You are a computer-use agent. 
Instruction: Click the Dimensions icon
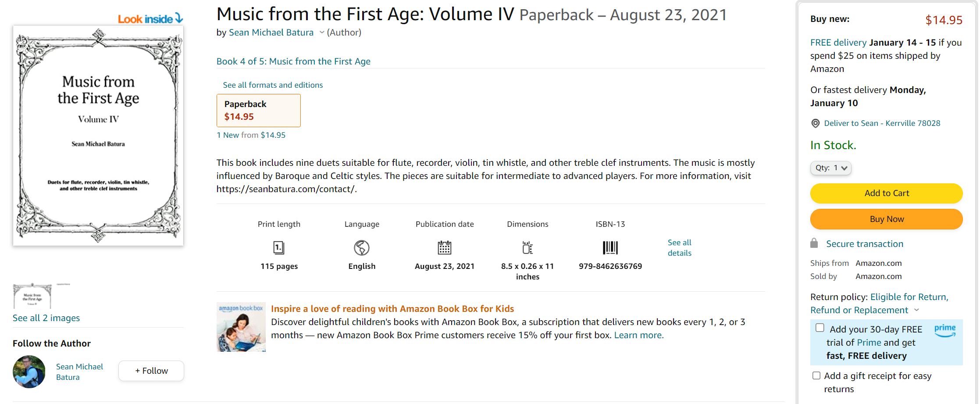click(x=527, y=248)
